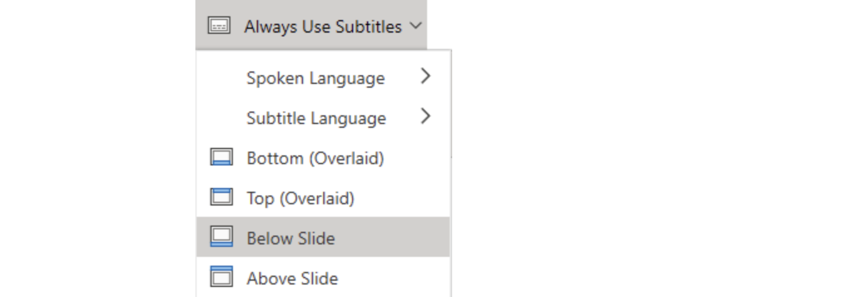This screenshot has width=868, height=297.
Task: Click the subtitles icon beside Always Use Subtitles
Action: click(219, 26)
